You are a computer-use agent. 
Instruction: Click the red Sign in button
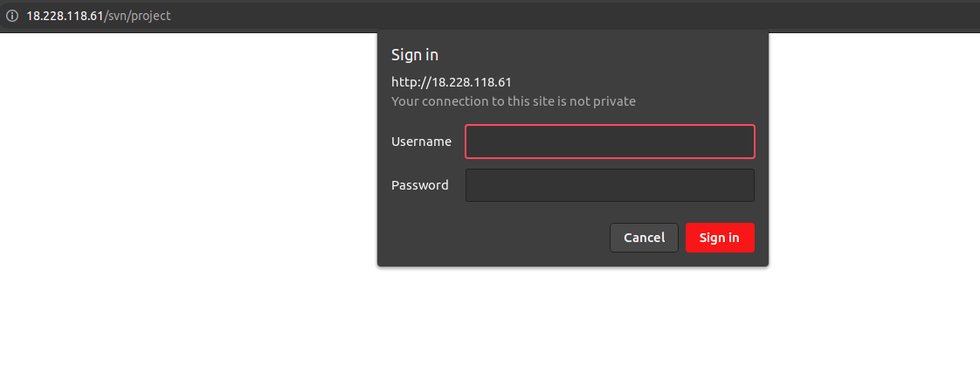[720, 238]
